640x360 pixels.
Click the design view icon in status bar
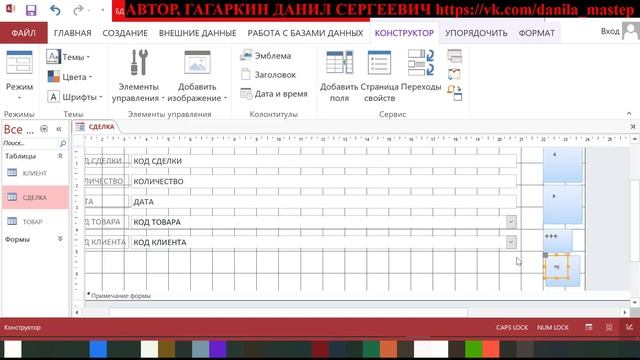pos(629,327)
